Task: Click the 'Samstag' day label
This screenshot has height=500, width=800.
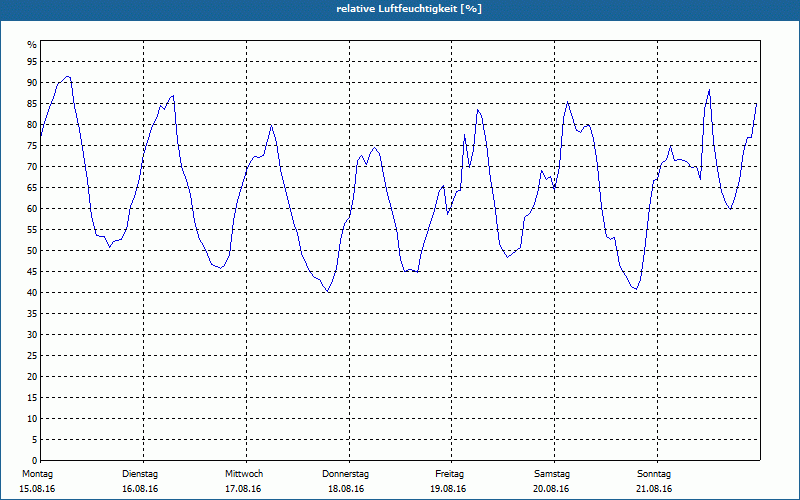Action: 552,474
